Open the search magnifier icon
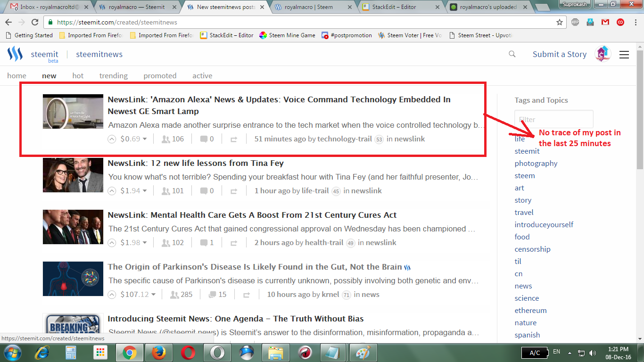The height and width of the screenshot is (362, 644). click(512, 54)
